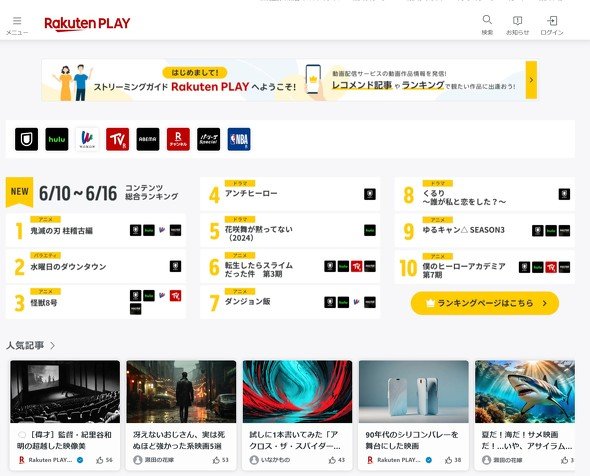This screenshot has width=590, height=476.
Task: Click the U-NEXT badge on くるり row
Action: [564, 194]
